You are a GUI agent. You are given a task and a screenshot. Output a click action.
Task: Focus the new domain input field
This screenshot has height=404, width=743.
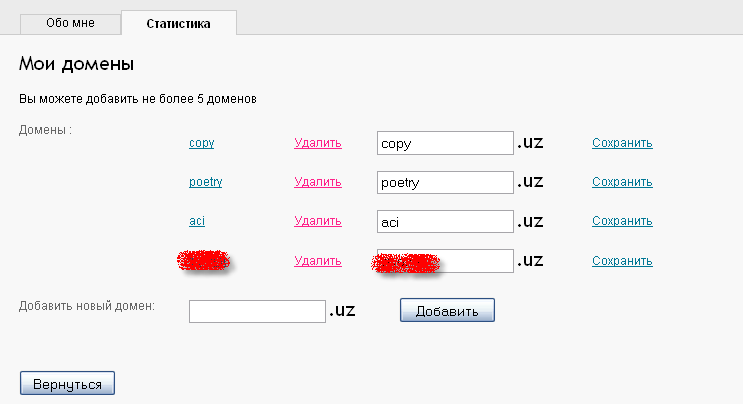257,311
